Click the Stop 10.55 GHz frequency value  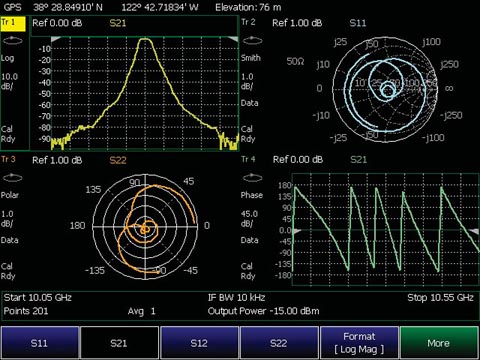[440, 297]
